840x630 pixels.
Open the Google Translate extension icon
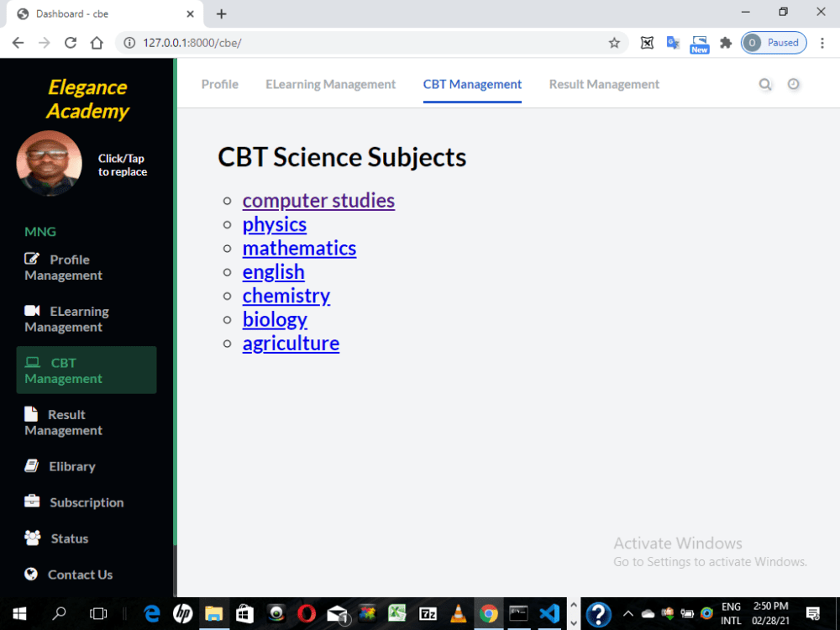coord(673,42)
